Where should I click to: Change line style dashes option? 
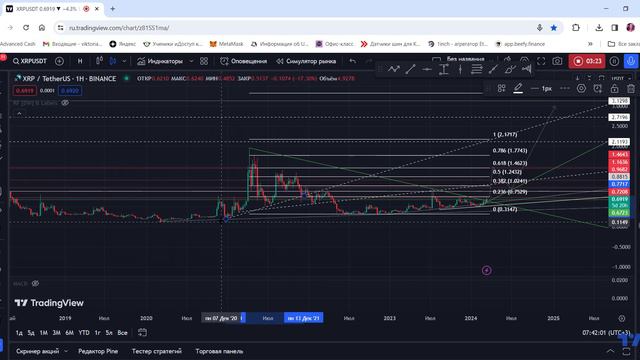click(x=565, y=89)
